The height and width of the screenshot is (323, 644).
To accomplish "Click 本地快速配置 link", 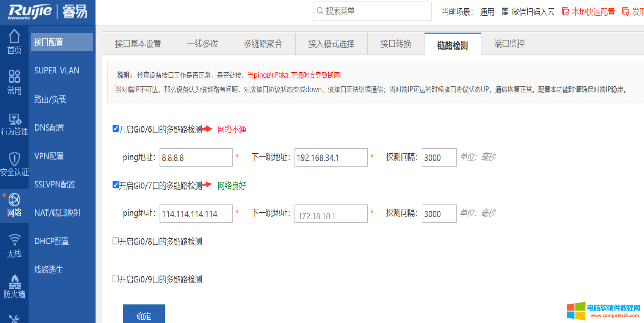I will click(x=593, y=12).
